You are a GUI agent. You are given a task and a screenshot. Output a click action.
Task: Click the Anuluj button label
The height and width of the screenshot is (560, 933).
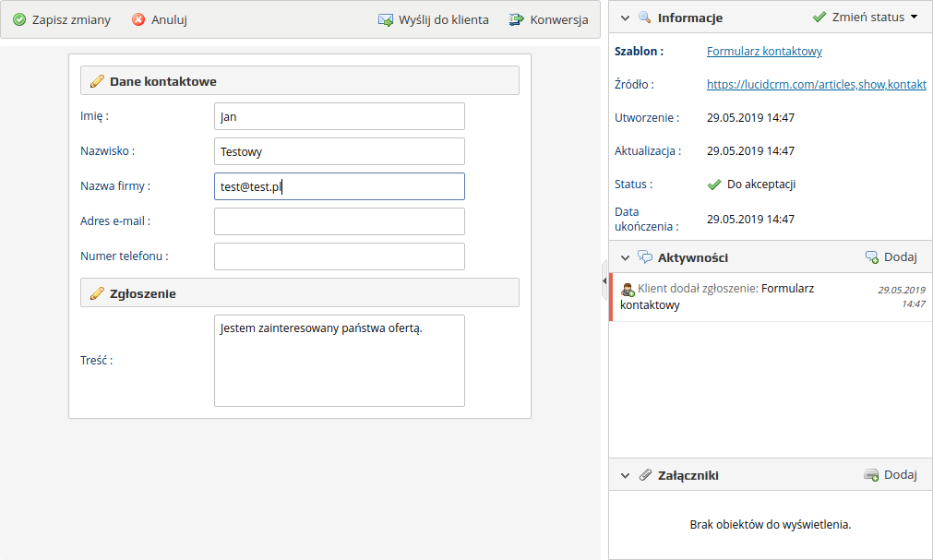tap(169, 19)
